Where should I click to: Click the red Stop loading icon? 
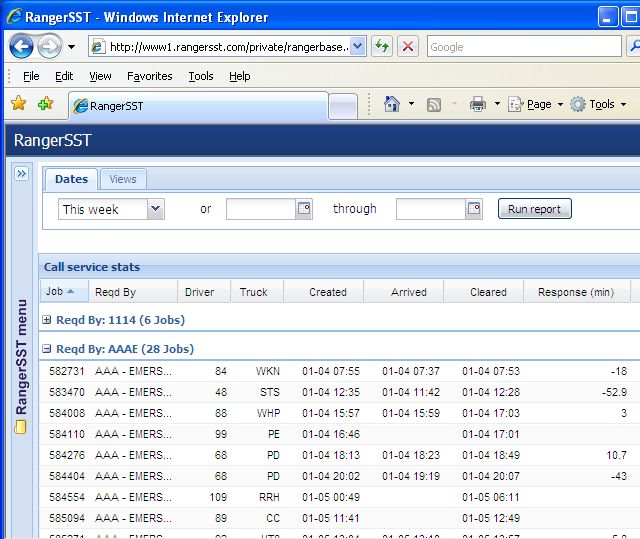click(x=407, y=47)
